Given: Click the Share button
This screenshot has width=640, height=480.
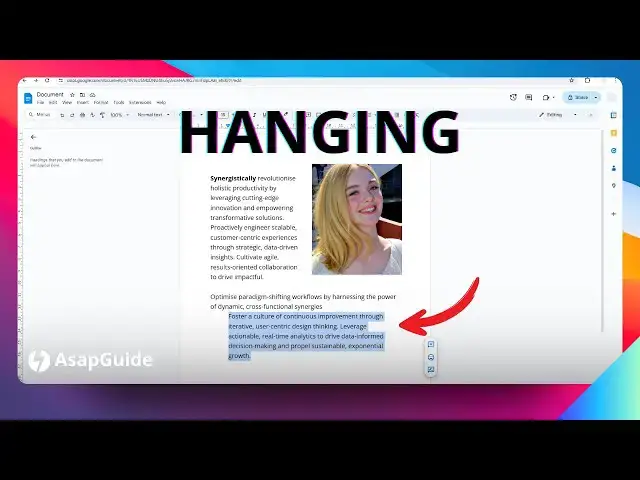Looking at the screenshot, I should click(x=578, y=97).
